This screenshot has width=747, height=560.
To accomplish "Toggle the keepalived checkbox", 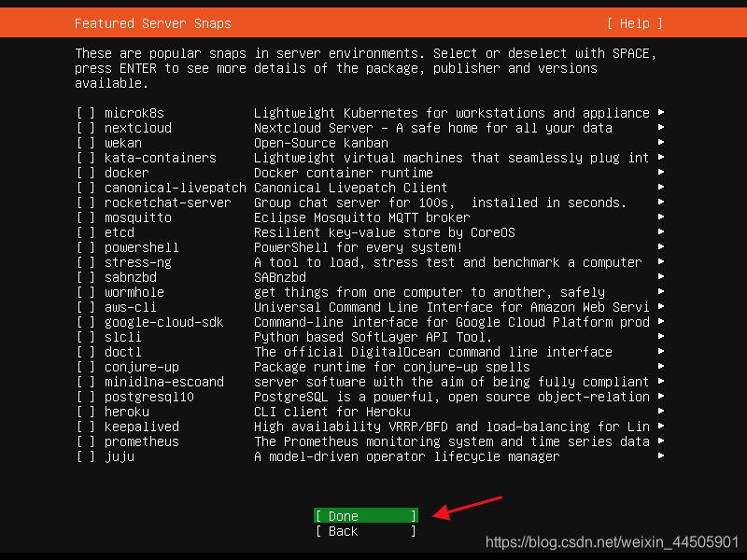I will tap(86, 427).
